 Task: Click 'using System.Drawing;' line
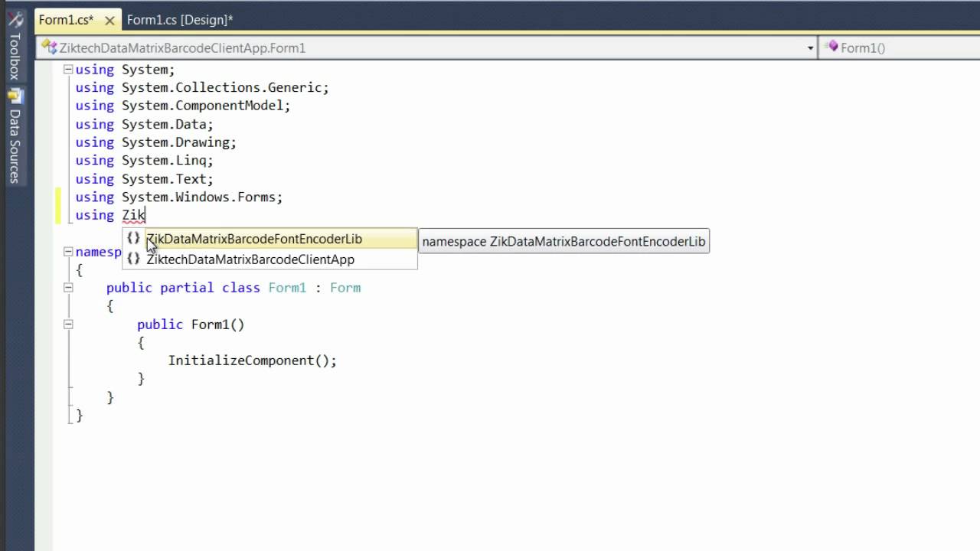[156, 142]
